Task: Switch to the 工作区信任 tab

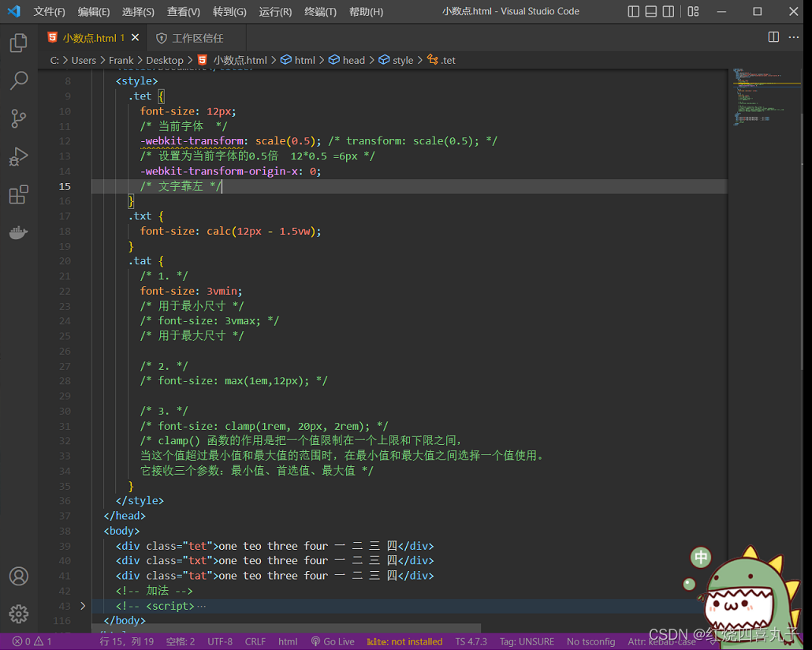Action: (191, 38)
